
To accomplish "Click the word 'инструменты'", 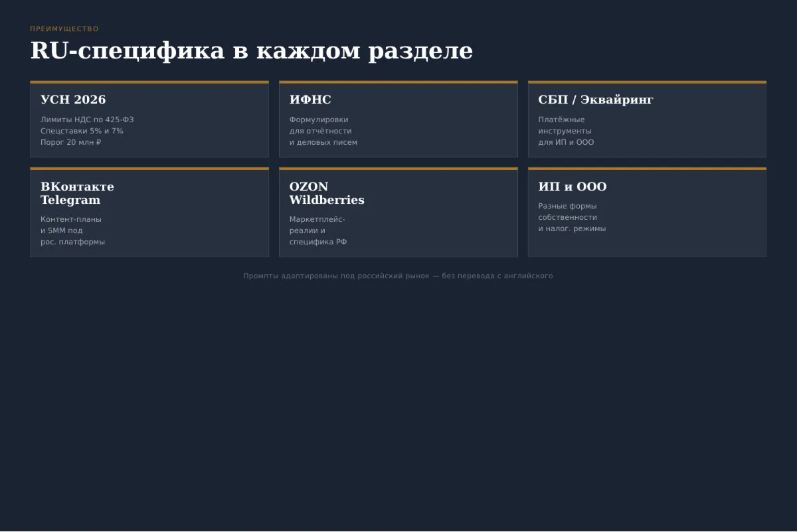I will click(x=565, y=132).
